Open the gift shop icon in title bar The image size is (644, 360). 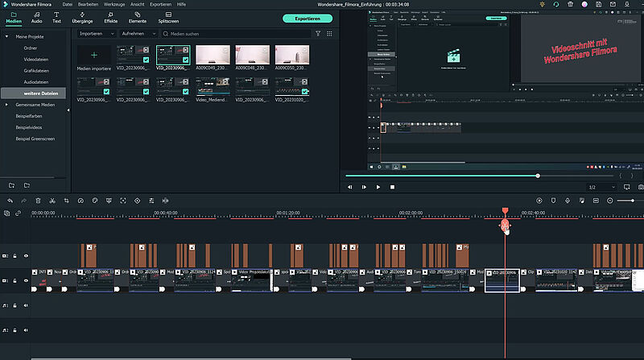point(570,4)
